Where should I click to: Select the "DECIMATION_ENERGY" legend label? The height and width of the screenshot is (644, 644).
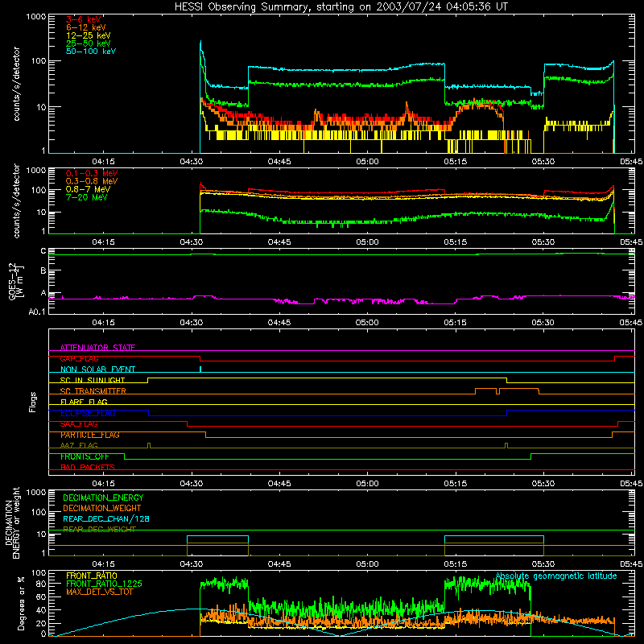point(103,497)
